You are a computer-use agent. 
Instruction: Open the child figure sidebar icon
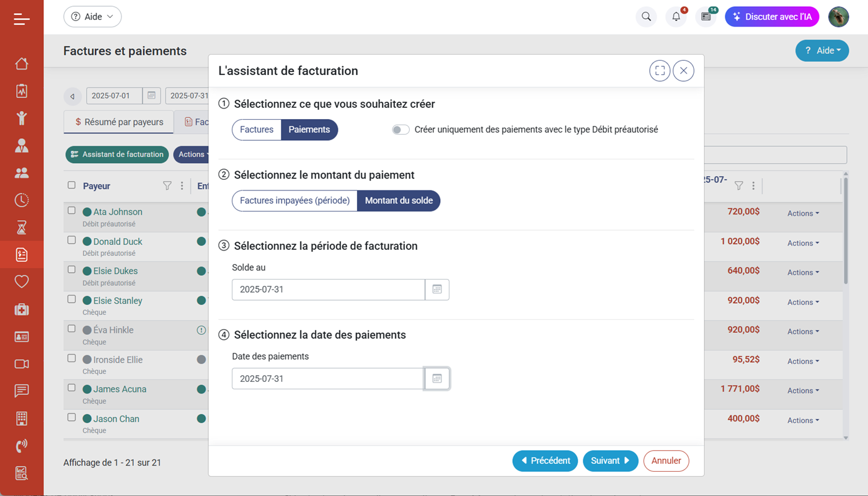22,118
